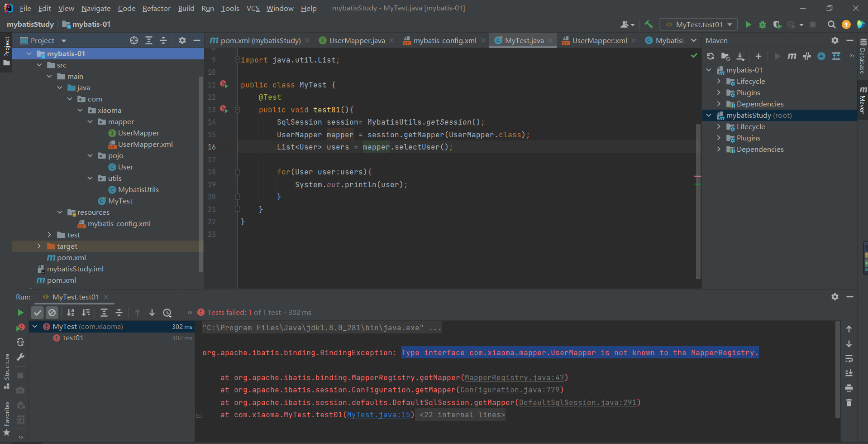Toggle auto-test icon in Run panel
Viewport: 868px width, 444px height.
click(x=20, y=342)
